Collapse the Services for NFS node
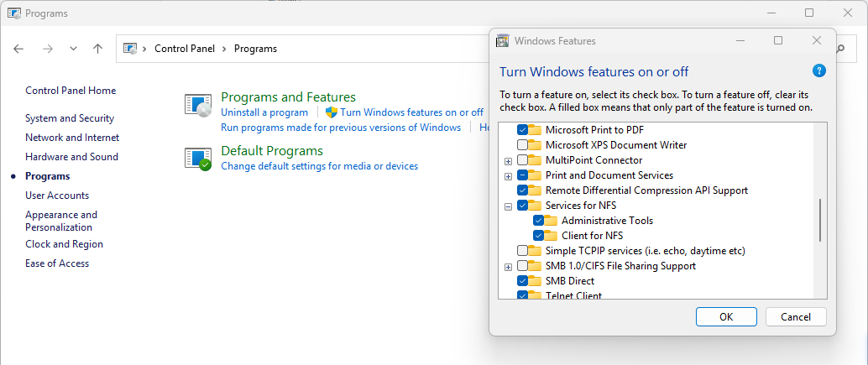Image resolution: width=868 pixels, height=365 pixels. 508,206
